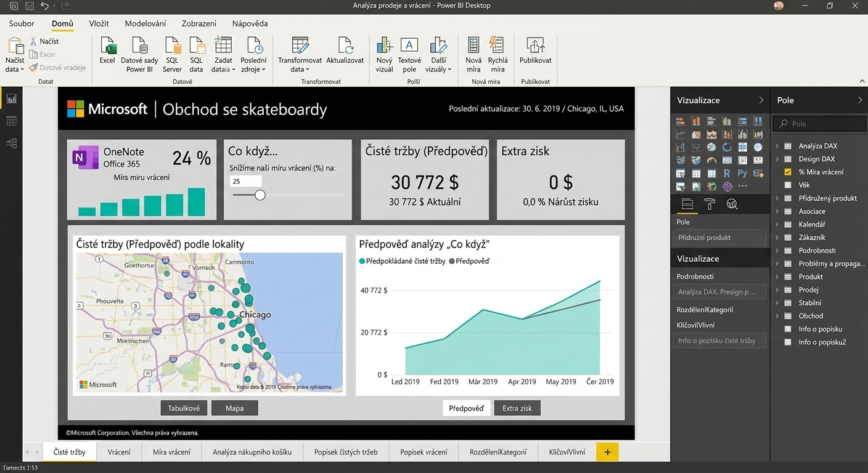Collapse the ribbon with the caret

click(861, 81)
